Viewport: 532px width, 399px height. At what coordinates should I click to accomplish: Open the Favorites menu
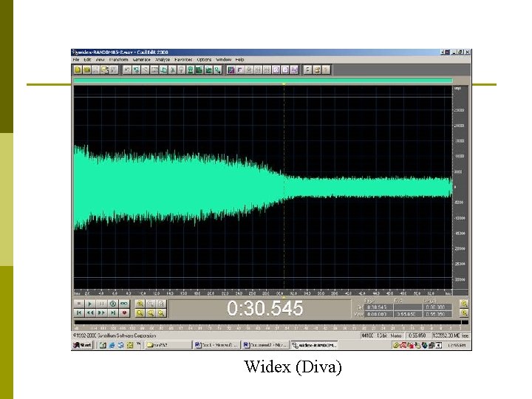point(183,59)
